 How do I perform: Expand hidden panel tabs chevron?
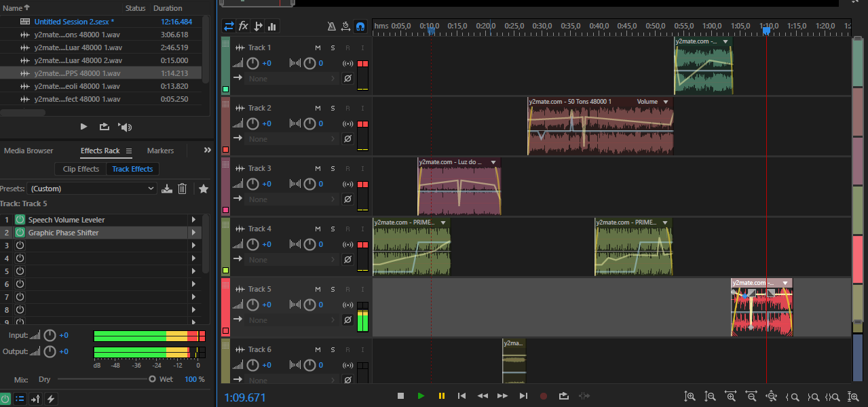pyautogui.click(x=208, y=151)
